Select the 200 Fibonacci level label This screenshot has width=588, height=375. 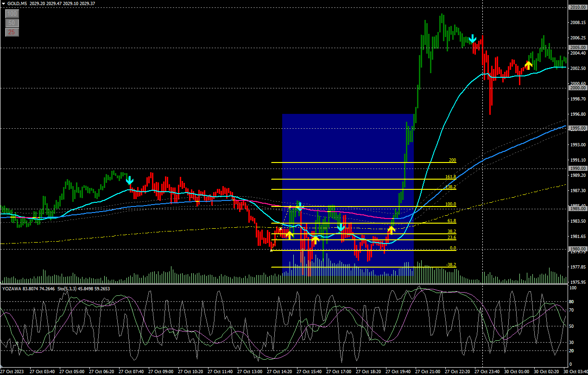(x=453, y=160)
